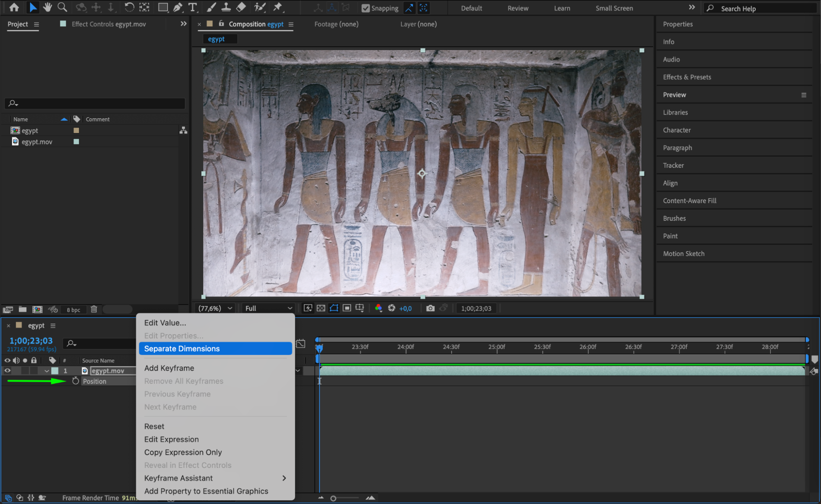This screenshot has width=821, height=504.
Task: Open the Full resolution dropdown
Action: point(269,308)
